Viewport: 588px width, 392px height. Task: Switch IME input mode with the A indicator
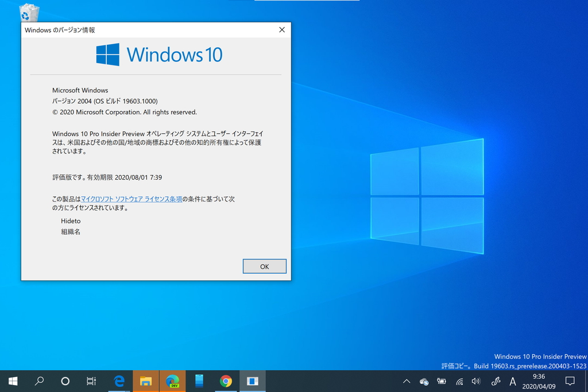pos(513,381)
